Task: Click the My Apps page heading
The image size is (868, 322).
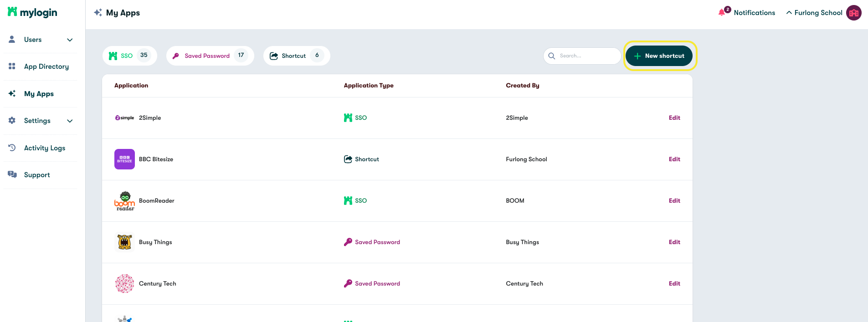Action: (123, 13)
